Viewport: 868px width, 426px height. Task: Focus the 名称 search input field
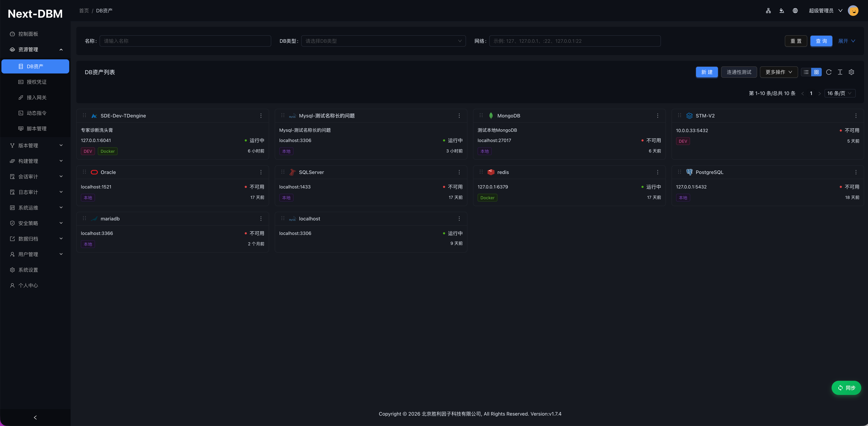click(185, 41)
